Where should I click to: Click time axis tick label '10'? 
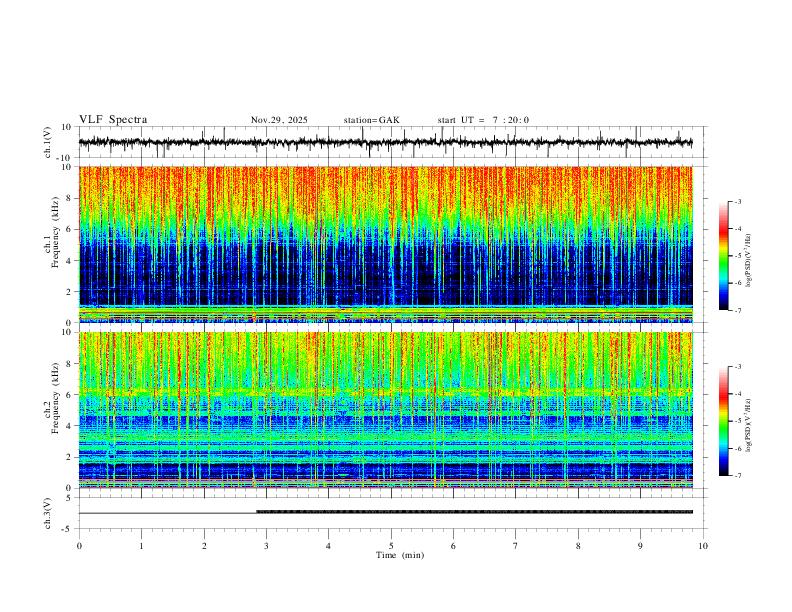pos(703,546)
